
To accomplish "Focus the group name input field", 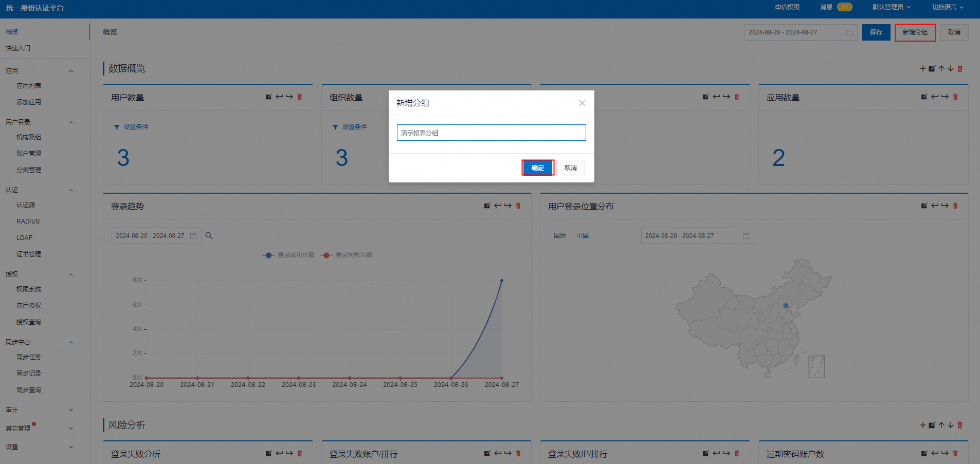I will tap(491, 133).
